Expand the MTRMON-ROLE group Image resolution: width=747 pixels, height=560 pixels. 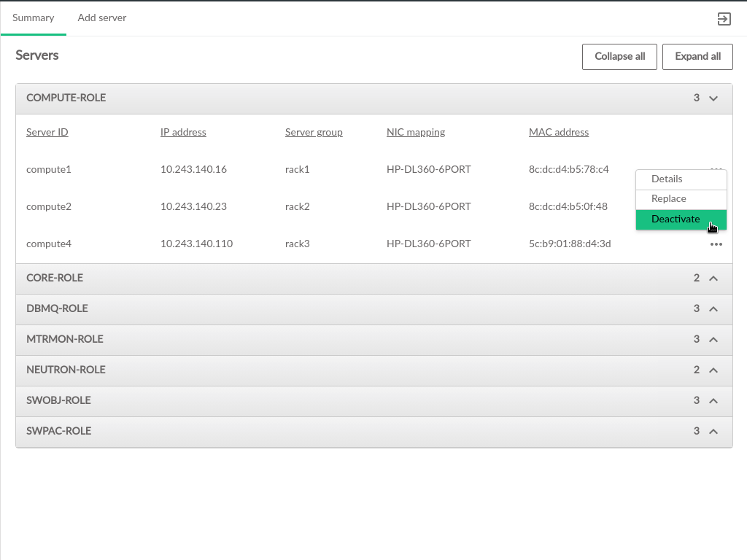tap(713, 340)
